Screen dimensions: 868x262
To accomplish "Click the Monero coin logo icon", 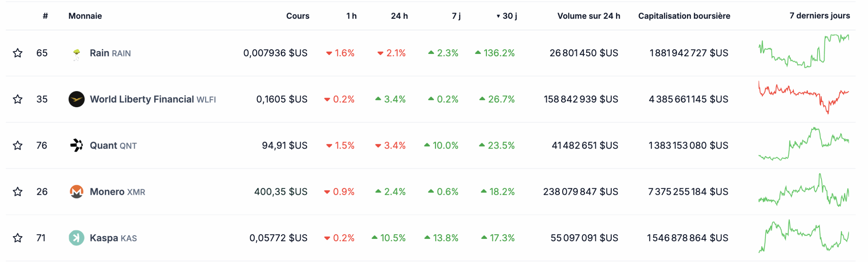I will click(77, 192).
